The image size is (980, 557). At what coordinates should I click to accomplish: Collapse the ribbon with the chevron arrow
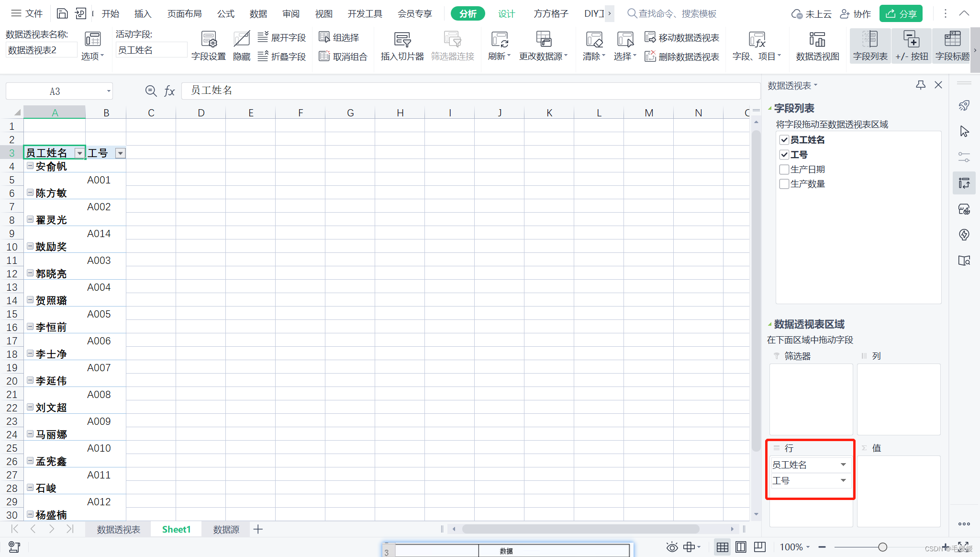tap(964, 13)
